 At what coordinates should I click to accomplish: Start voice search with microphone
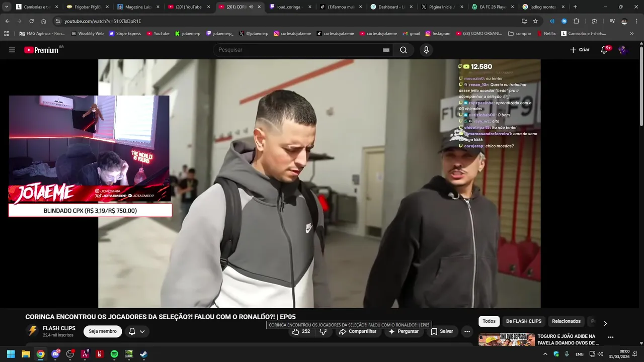426,50
